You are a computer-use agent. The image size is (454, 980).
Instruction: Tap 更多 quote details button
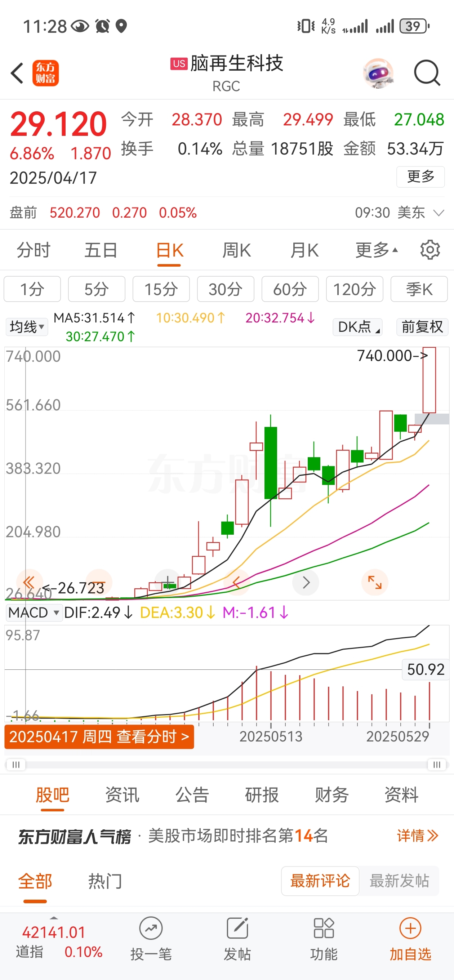click(420, 177)
